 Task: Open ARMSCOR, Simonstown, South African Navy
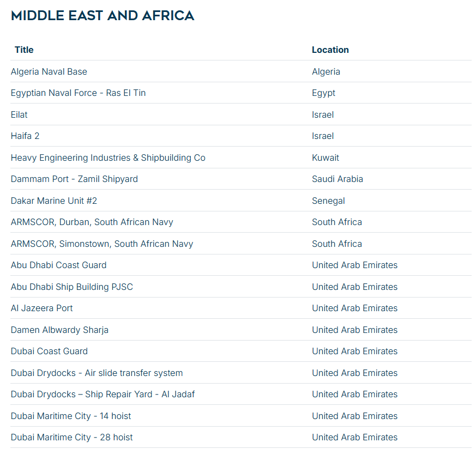(102, 244)
